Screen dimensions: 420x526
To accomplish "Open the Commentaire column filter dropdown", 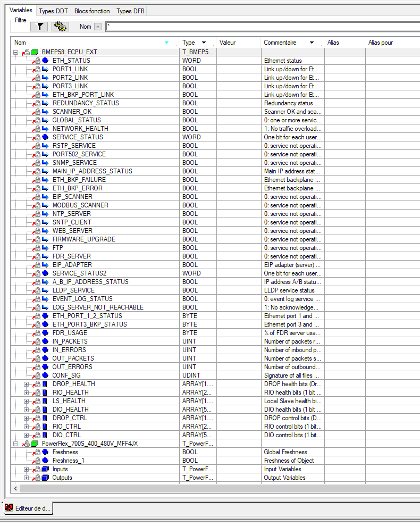I will 312,43.
